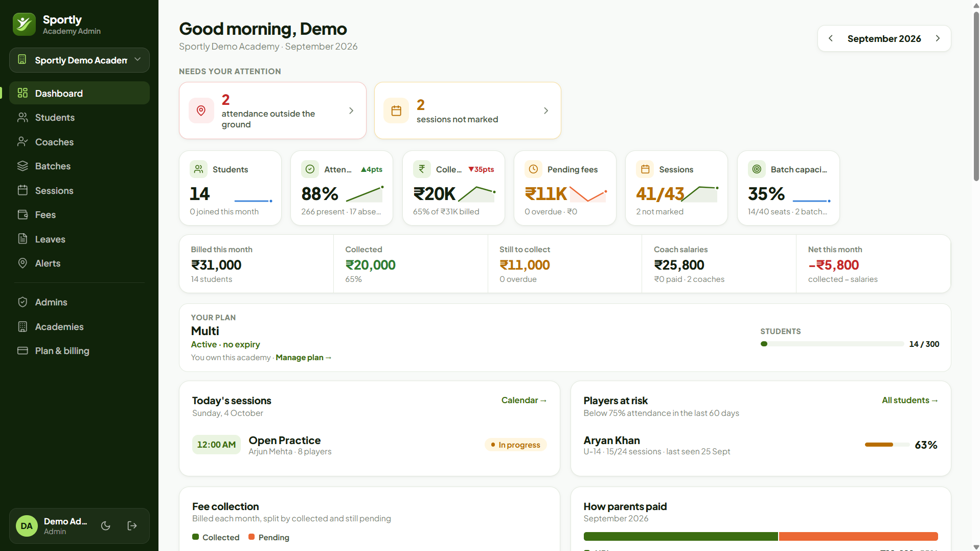Click the Sportly logo icon
980x551 pixels.
pyautogui.click(x=24, y=24)
